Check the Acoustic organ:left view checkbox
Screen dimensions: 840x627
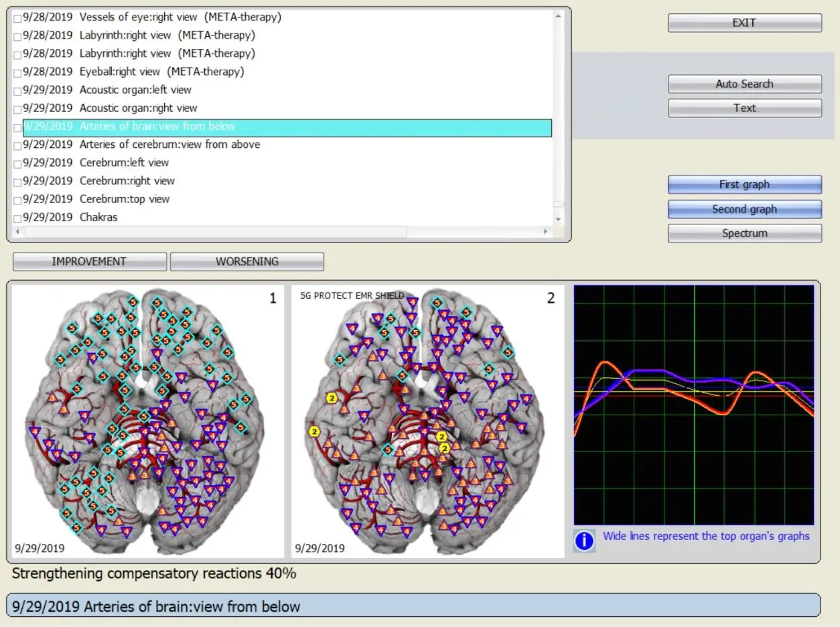tap(17, 90)
